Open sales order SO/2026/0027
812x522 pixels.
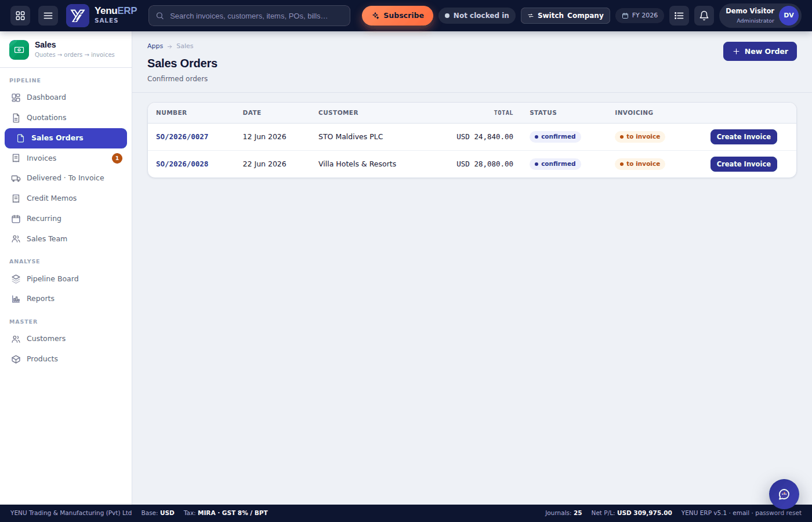point(182,137)
